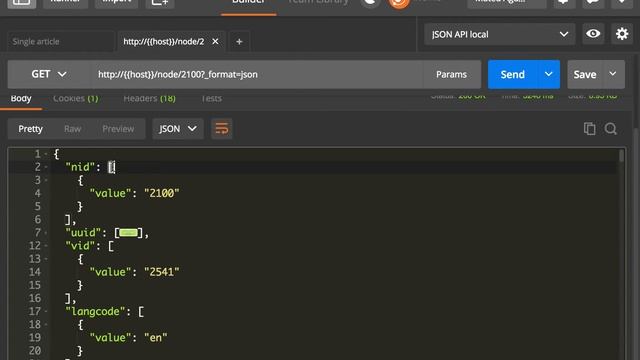Search the response with the magnifier icon

tap(611, 129)
